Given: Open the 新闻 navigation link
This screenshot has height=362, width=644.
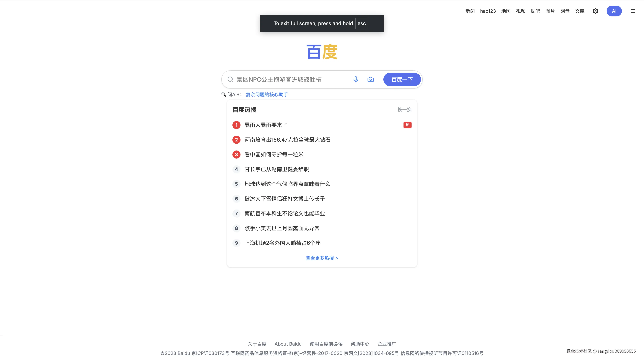Looking at the screenshot, I should click(470, 11).
